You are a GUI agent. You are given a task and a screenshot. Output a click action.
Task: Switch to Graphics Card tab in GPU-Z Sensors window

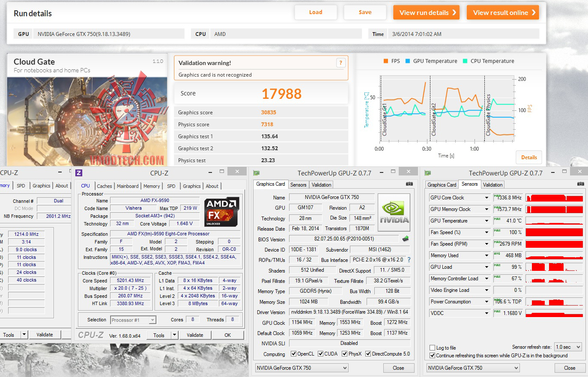coord(442,185)
